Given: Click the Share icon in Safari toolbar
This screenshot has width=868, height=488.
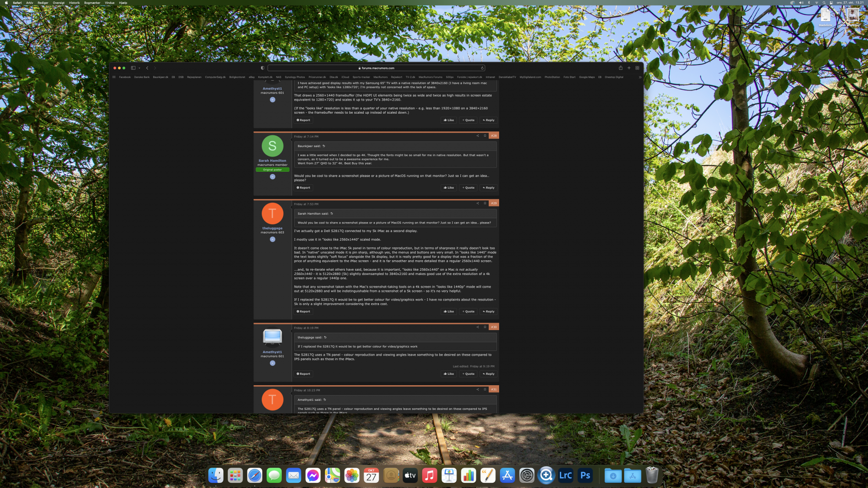Looking at the screenshot, I should click(621, 68).
